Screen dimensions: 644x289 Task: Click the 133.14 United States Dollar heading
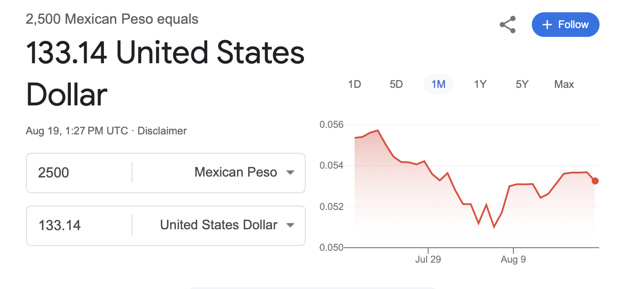[165, 73]
